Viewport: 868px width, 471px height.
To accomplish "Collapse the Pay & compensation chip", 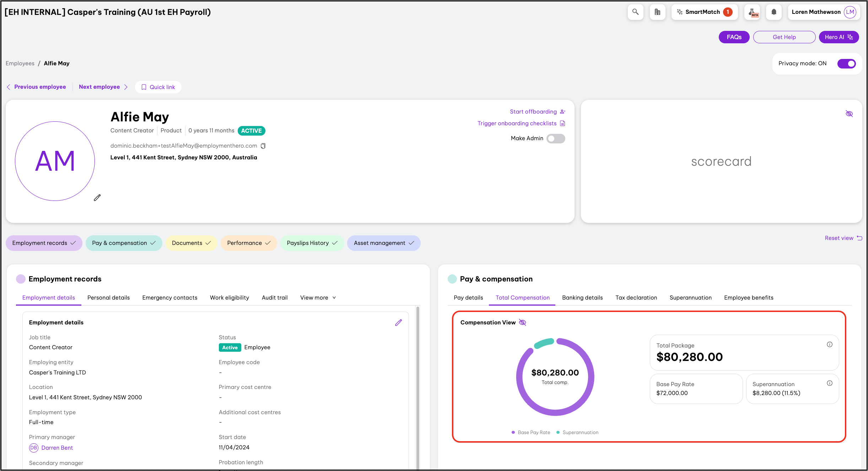I will pyautogui.click(x=124, y=243).
